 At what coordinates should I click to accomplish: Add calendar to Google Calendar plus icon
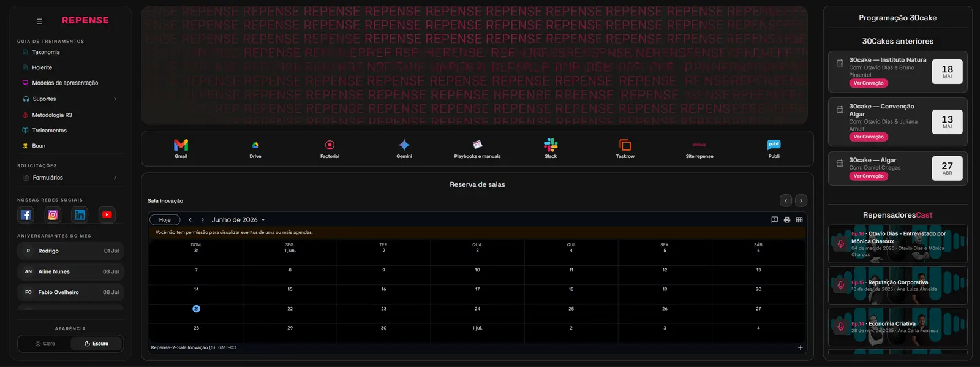(800, 347)
